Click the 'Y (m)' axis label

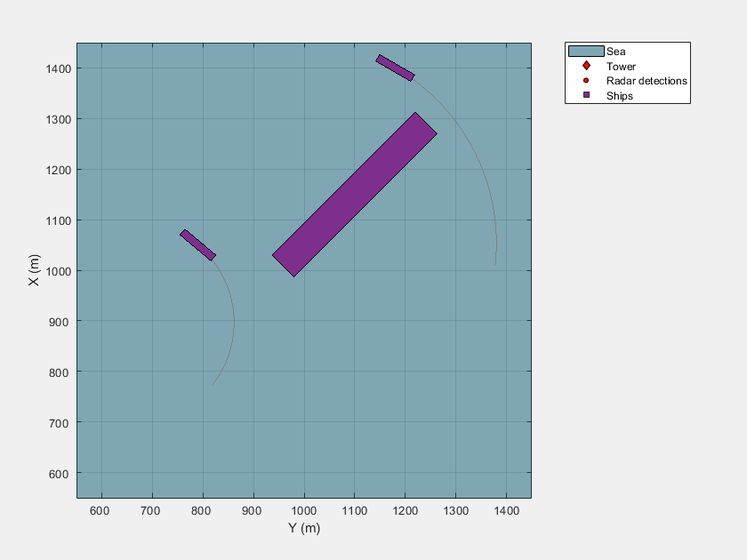coord(304,528)
